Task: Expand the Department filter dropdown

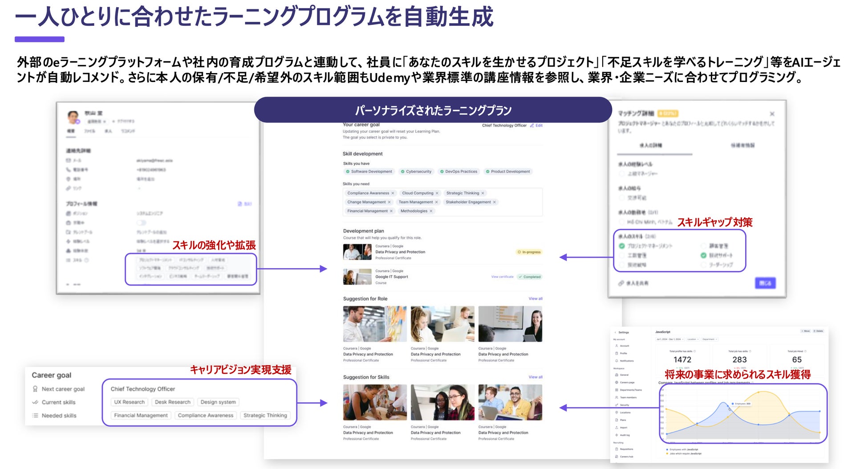Action: 710,339
